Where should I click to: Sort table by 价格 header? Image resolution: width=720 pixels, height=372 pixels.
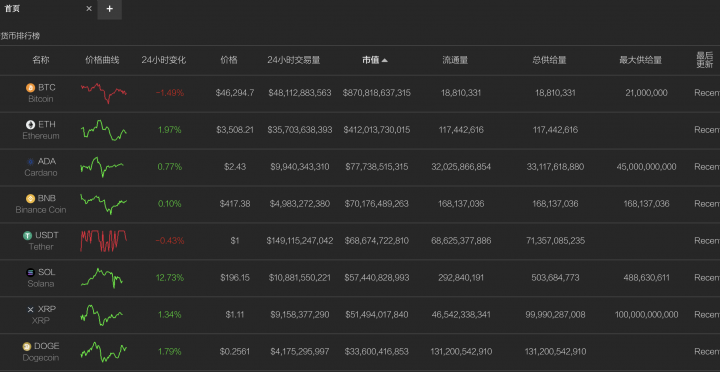[229, 60]
